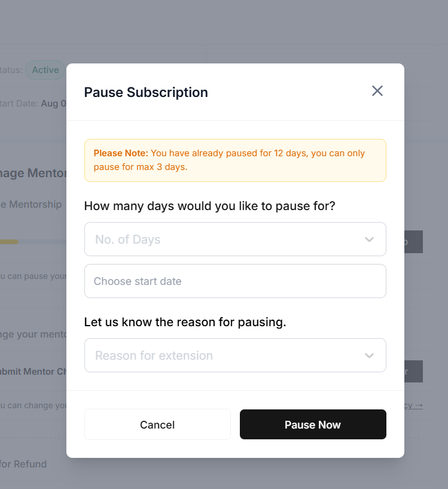Click the hidden button in Submit Mentor Change row
Screen dimensions: 448x489
click(413, 371)
